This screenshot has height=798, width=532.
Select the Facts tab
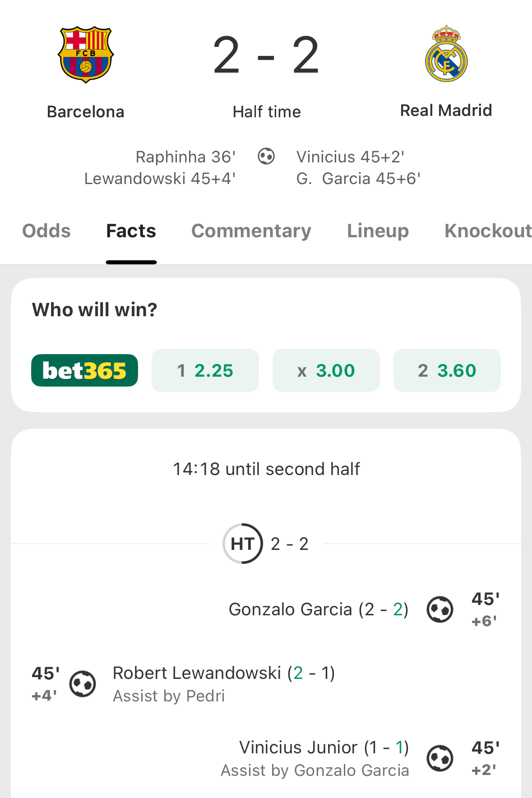131,231
